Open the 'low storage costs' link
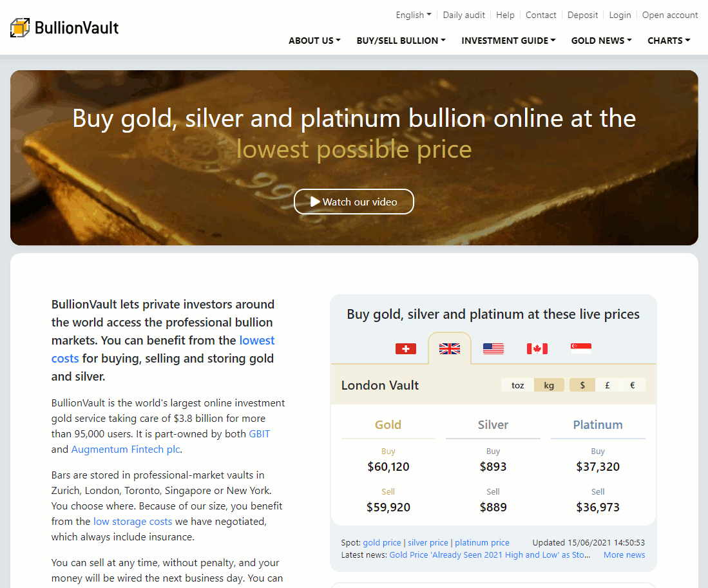This screenshot has width=708, height=588. point(133,522)
